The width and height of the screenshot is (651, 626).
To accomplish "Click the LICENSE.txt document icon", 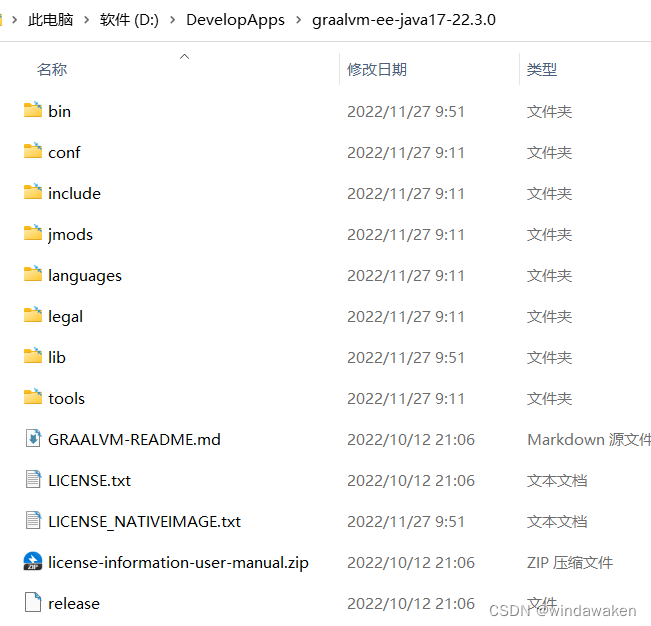I will click(33, 479).
